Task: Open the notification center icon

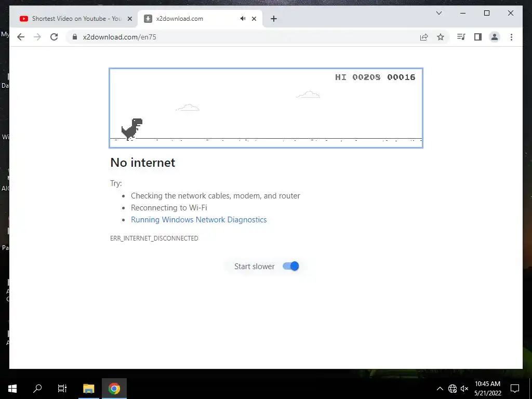Action: pyautogui.click(x=515, y=389)
